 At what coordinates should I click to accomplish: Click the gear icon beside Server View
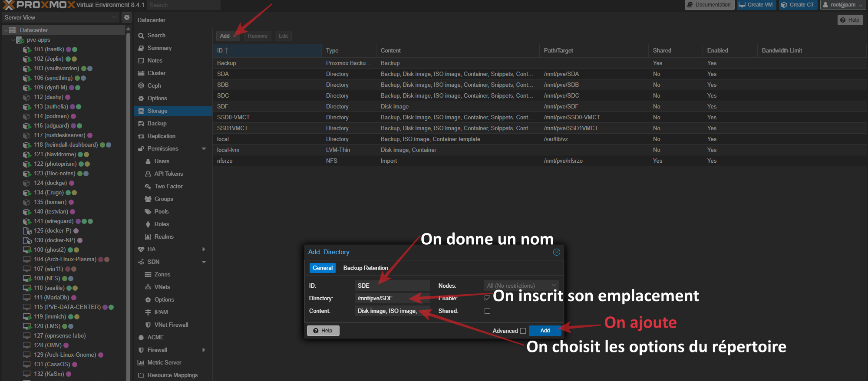point(127,17)
